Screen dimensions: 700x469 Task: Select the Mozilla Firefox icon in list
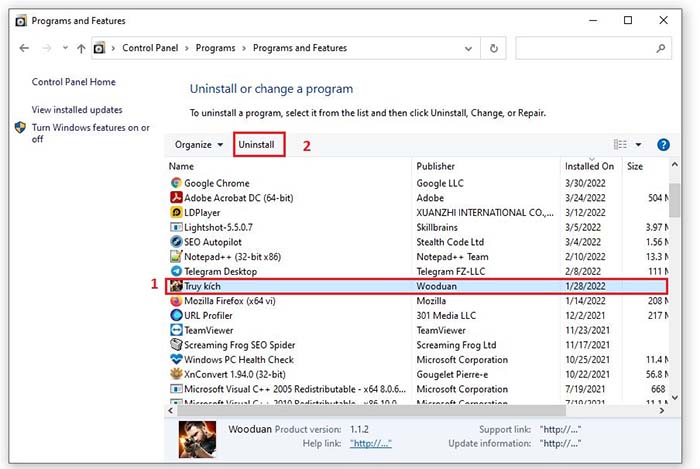click(176, 300)
